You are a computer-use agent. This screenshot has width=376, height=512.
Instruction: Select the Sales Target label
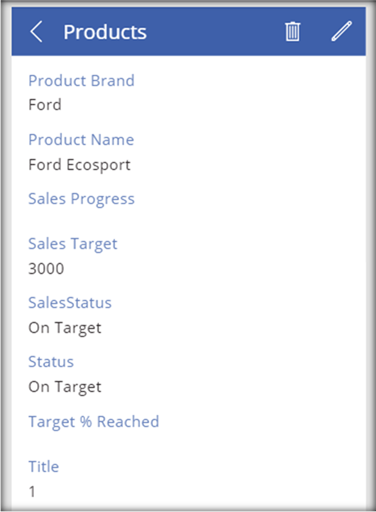click(73, 244)
